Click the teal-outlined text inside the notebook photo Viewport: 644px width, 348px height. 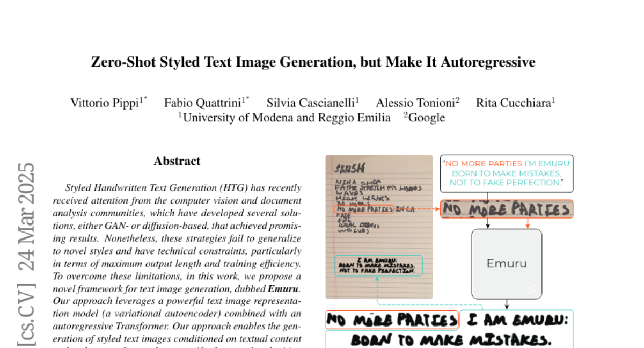[378, 265]
